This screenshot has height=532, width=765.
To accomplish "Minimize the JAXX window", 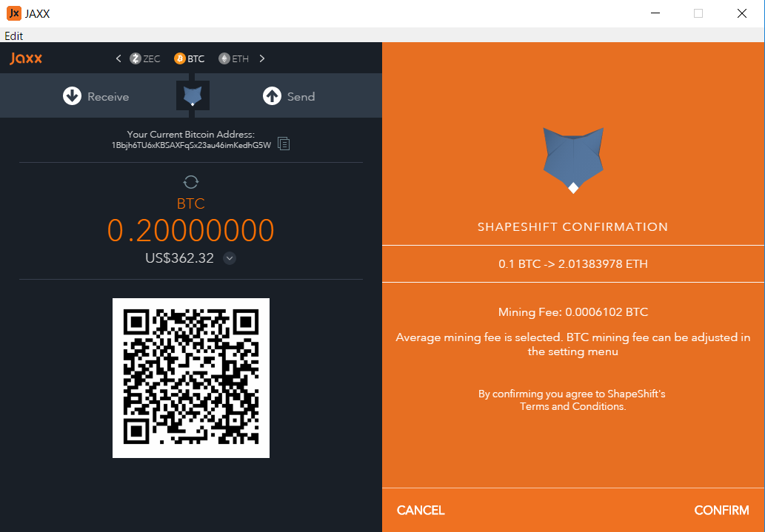I will [655, 13].
